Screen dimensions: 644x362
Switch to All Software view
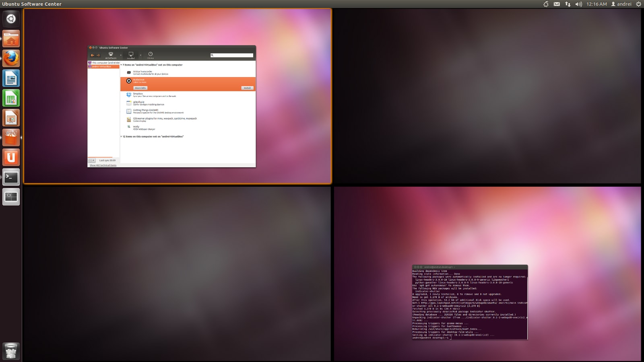[111, 56]
